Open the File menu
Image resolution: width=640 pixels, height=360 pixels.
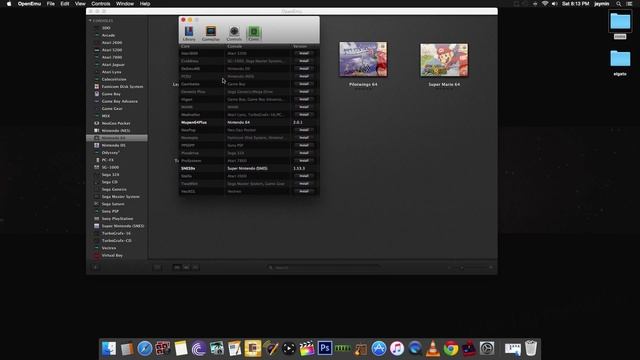(x=51, y=4)
